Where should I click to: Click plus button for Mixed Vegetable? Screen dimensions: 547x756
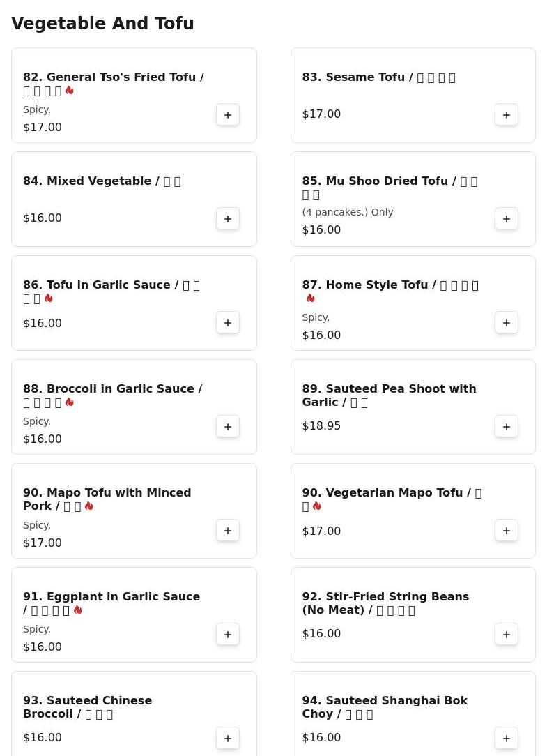(x=228, y=219)
